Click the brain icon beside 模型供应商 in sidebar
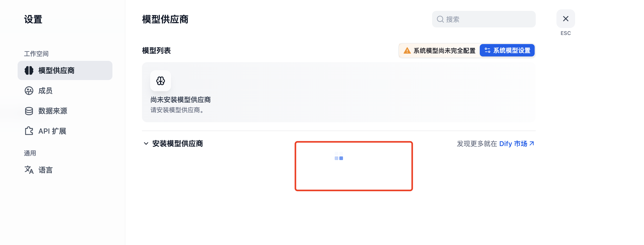This screenshot has height=245, width=644. [x=29, y=70]
